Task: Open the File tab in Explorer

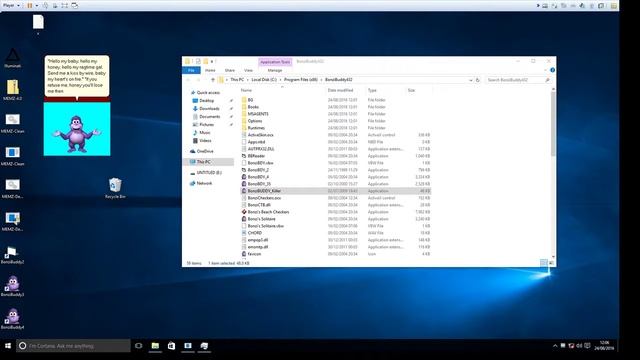Action: click(191, 70)
